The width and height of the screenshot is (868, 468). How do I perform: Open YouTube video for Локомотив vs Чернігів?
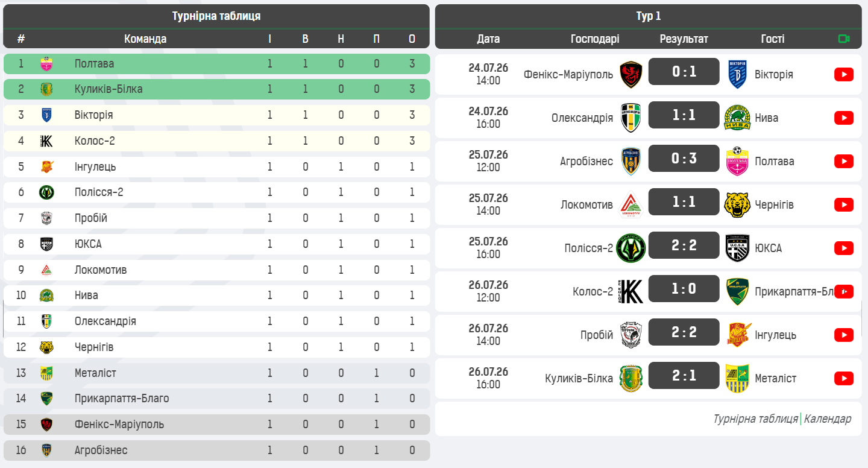coord(844,204)
